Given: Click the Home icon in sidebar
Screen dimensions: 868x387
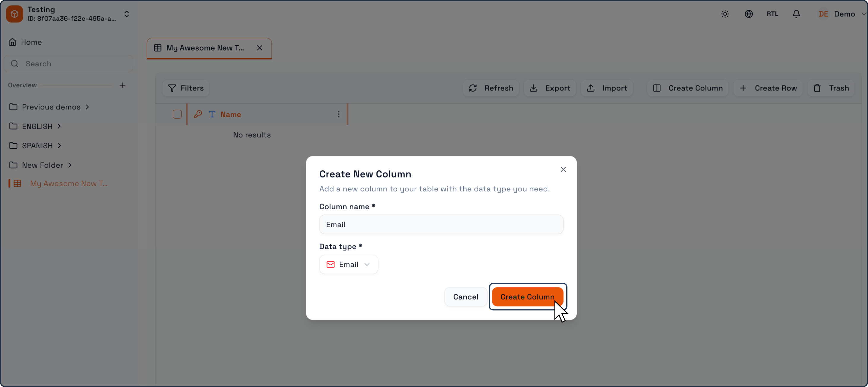Looking at the screenshot, I should [x=12, y=42].
